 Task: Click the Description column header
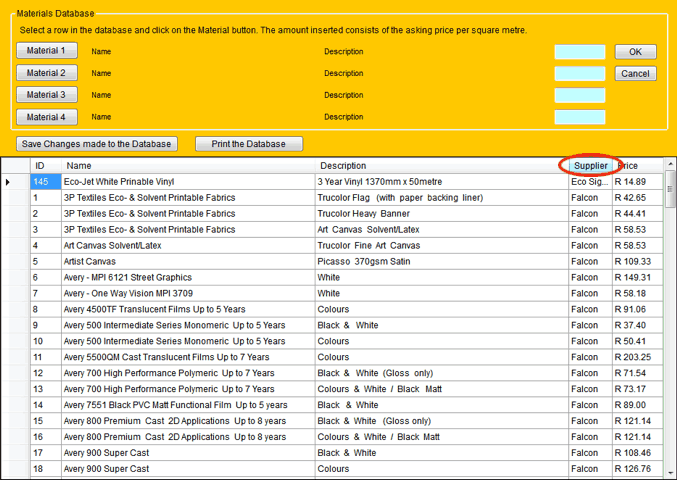coord(440,166)
